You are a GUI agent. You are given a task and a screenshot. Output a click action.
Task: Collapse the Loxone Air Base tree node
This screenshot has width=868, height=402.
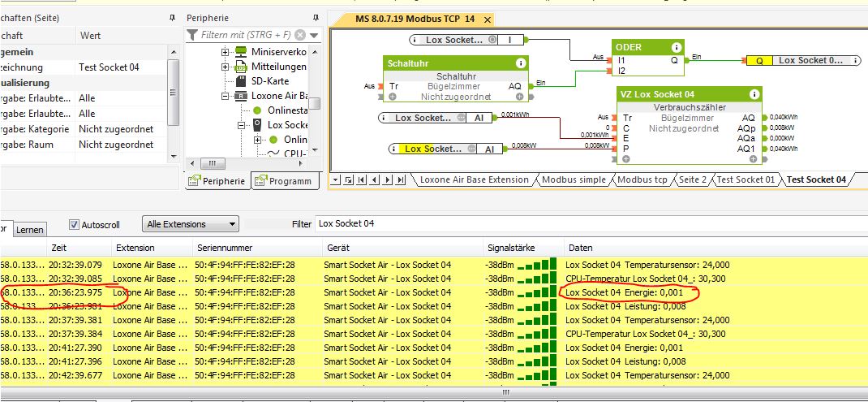tap(226, 96)
